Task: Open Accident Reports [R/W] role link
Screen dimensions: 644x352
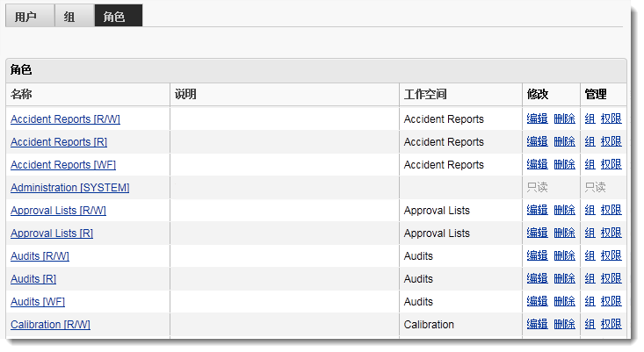Action: click(x=65, y=119)
